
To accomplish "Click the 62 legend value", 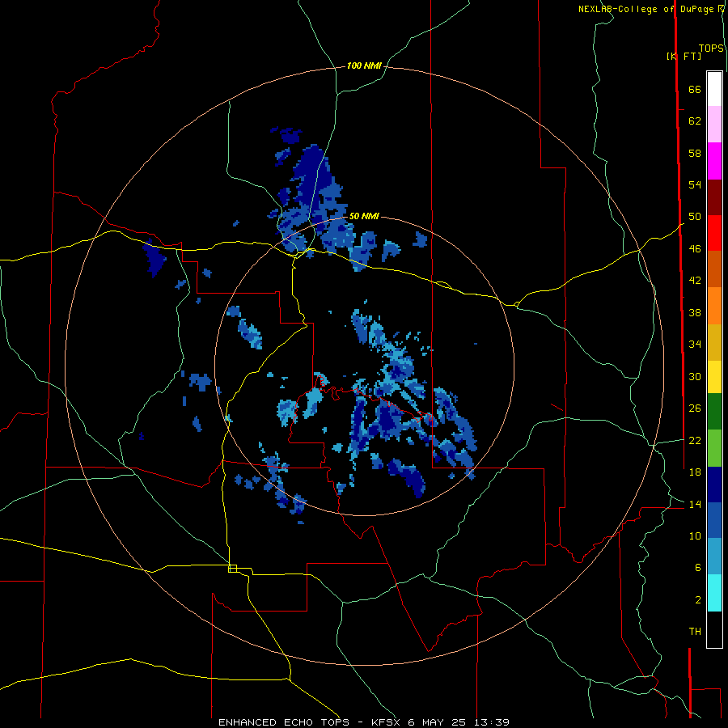I will click(695, 121).
